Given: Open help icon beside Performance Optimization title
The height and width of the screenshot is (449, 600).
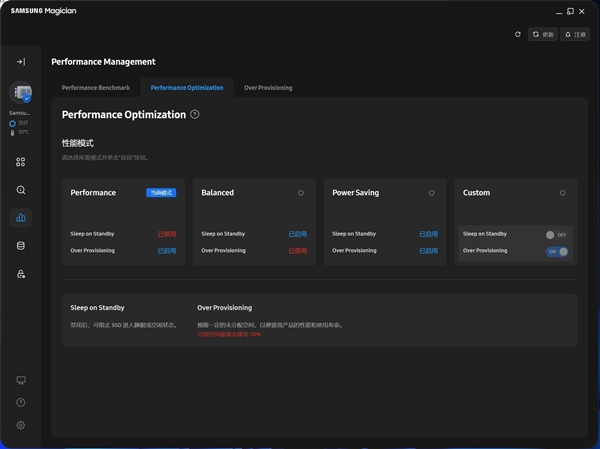Looking at the screenshot, I should [x=195, y=114].
